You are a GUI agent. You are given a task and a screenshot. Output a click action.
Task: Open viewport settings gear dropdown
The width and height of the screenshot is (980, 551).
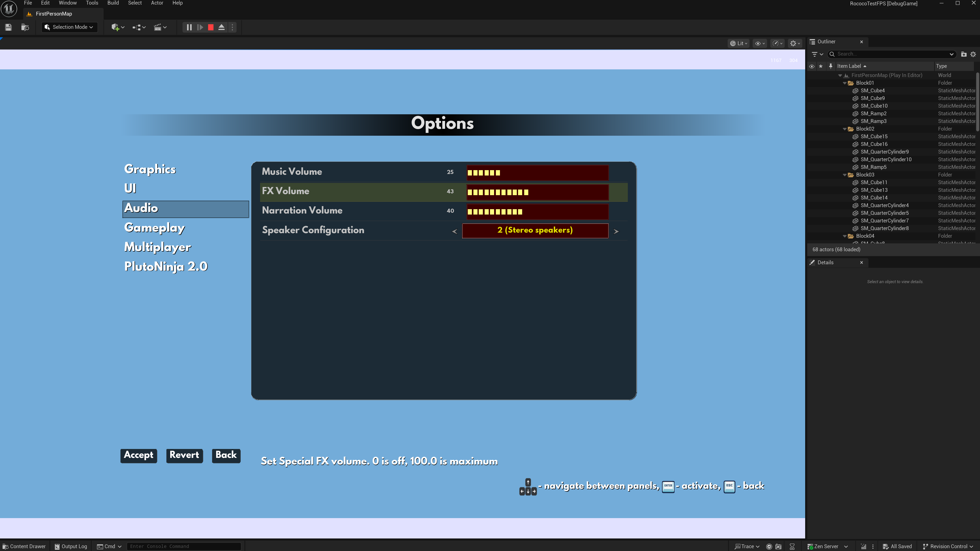tap(795, 43)
